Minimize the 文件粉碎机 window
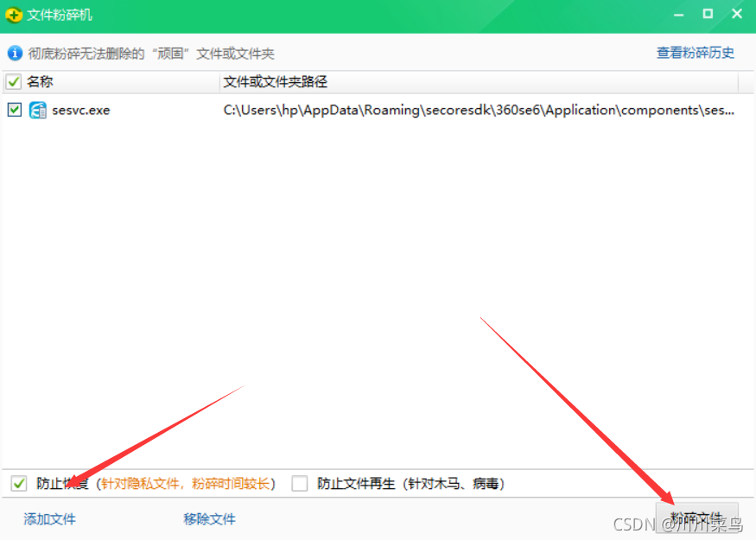Screen dimensions: 756x540 click(679, 15)
